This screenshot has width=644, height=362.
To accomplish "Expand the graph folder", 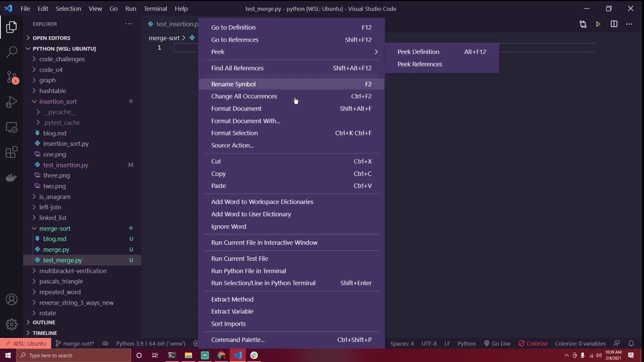I will [47, 80].
